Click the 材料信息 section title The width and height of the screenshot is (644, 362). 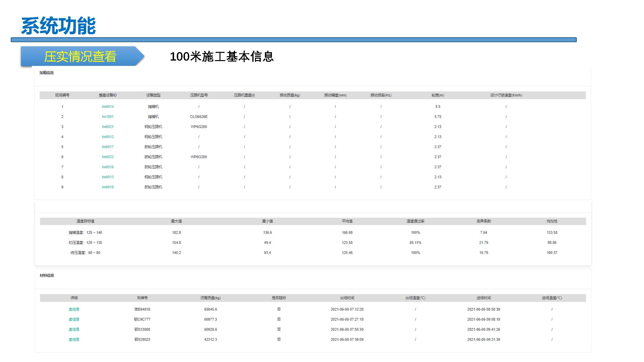coord(47,275)
